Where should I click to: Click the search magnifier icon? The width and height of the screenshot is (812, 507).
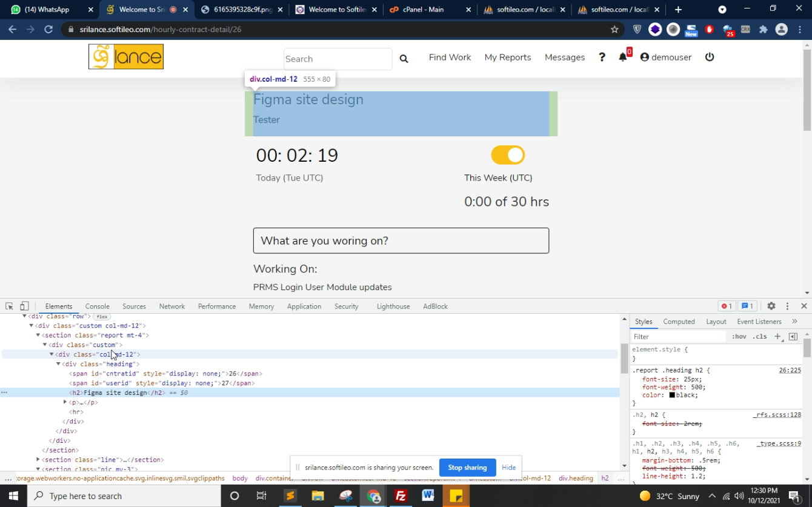coord(404,59)
